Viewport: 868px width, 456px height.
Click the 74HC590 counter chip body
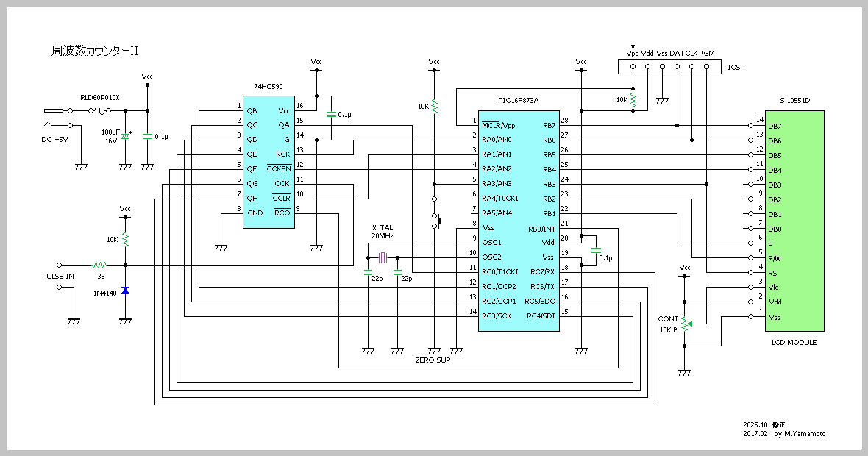tap(269, 162)
